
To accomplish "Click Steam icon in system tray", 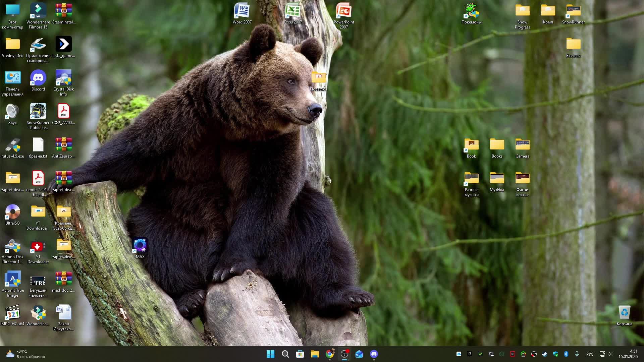I will 544,354.
